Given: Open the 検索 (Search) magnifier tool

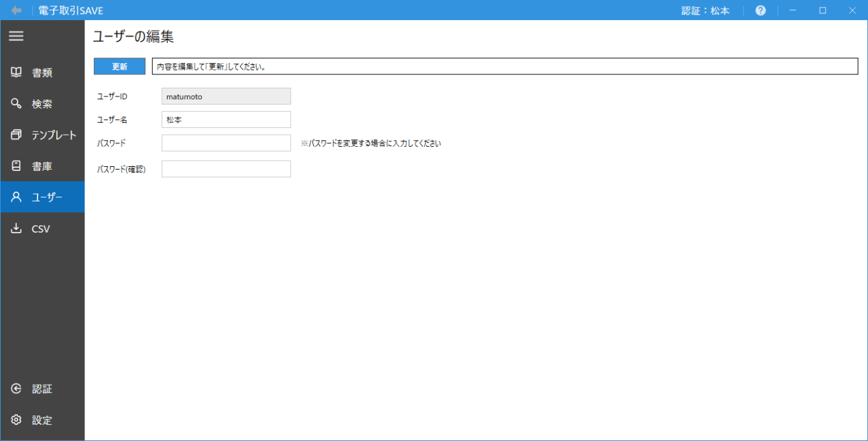Looking at the screenshot, I should tap(16, 103).
